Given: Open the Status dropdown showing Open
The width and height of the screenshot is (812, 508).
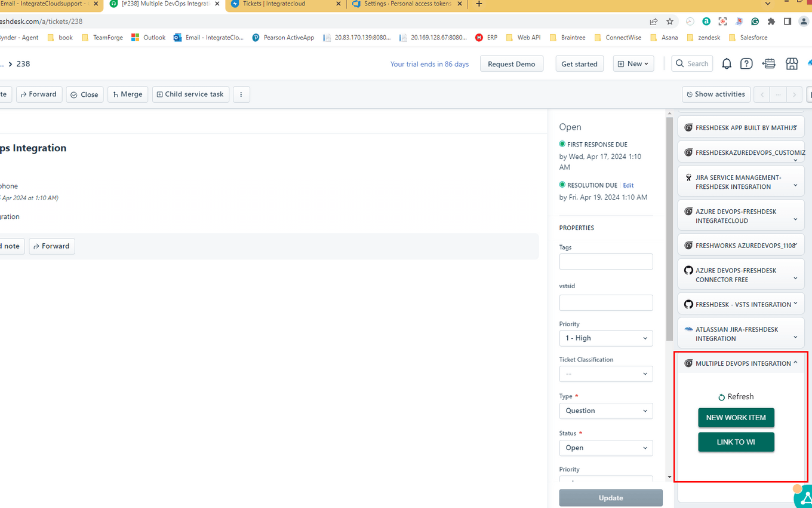Looking at the screenshot, I should click(x=605, y=448).
